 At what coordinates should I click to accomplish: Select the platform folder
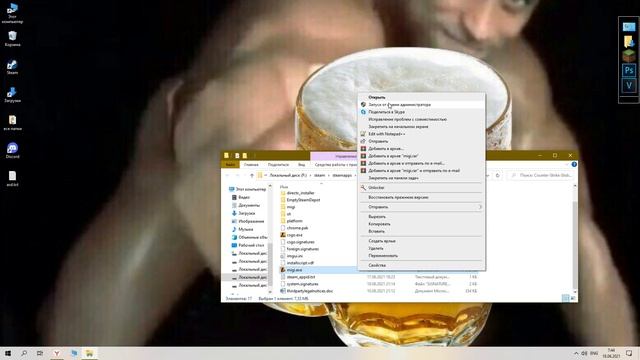click(x=291, y=221)
